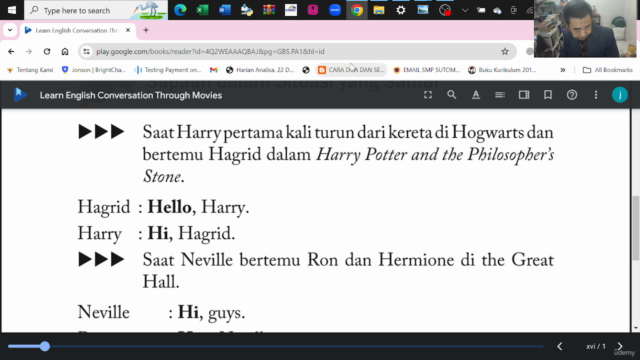Go to the previous page arrow
Viewport: 640px width, 360px height.
pos(560,347)
